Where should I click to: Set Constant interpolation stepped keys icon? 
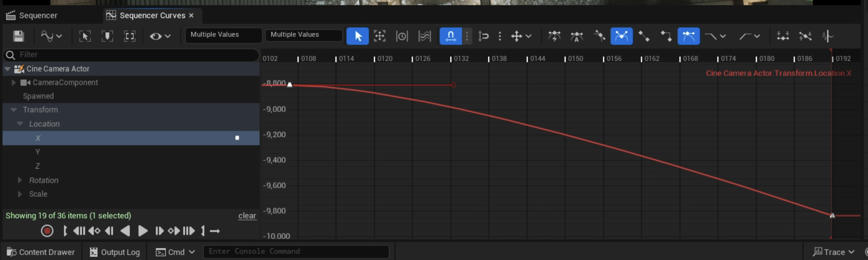(x=666, y=36)
